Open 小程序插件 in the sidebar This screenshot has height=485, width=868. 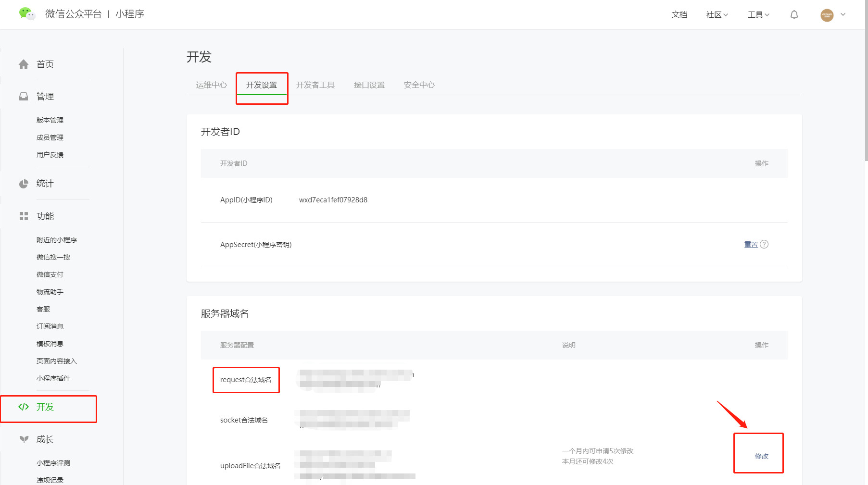tap(53, 378)
